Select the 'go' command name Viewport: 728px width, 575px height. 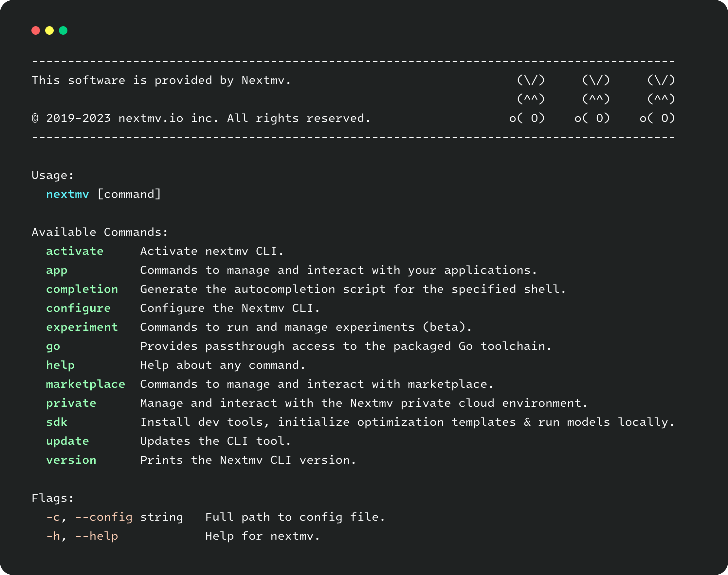[x=53, y=347]
